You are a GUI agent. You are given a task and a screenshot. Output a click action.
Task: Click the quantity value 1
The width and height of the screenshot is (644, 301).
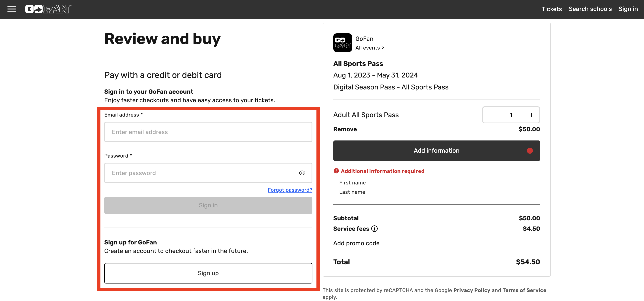(511, 115)
